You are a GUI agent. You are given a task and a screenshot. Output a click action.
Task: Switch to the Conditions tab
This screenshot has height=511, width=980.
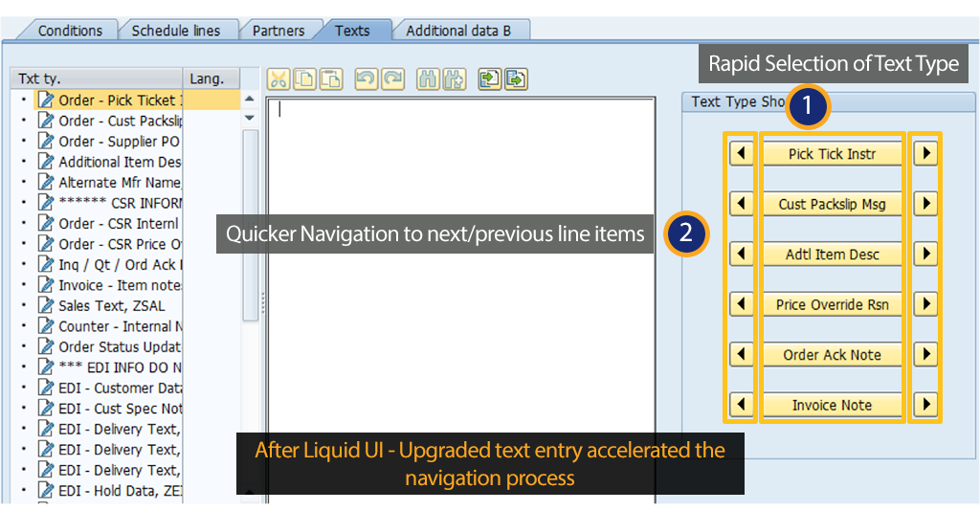(x=70, y=31)
